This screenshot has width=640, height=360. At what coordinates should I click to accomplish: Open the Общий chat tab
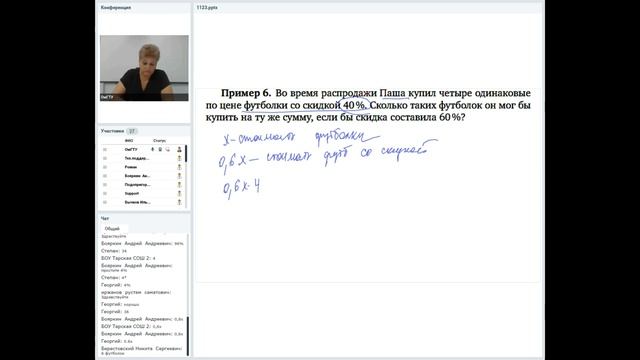[112, 229]
